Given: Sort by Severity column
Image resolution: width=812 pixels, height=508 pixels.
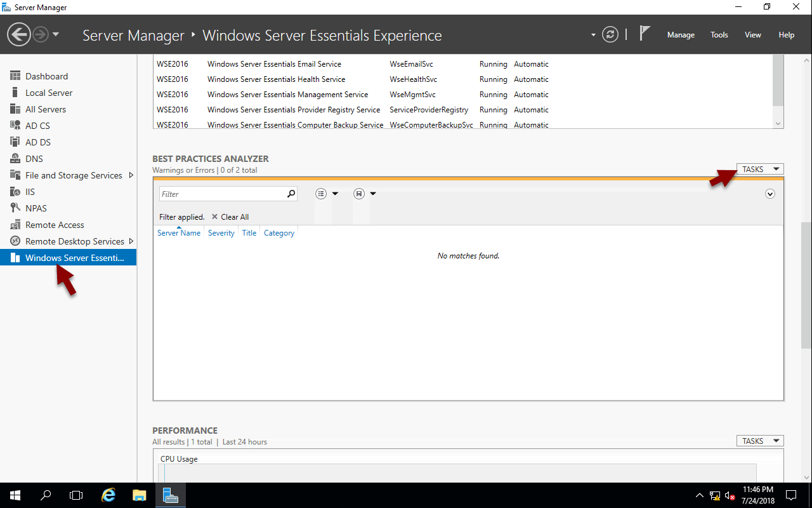Looking at the screenshot, I should point(221,233).
